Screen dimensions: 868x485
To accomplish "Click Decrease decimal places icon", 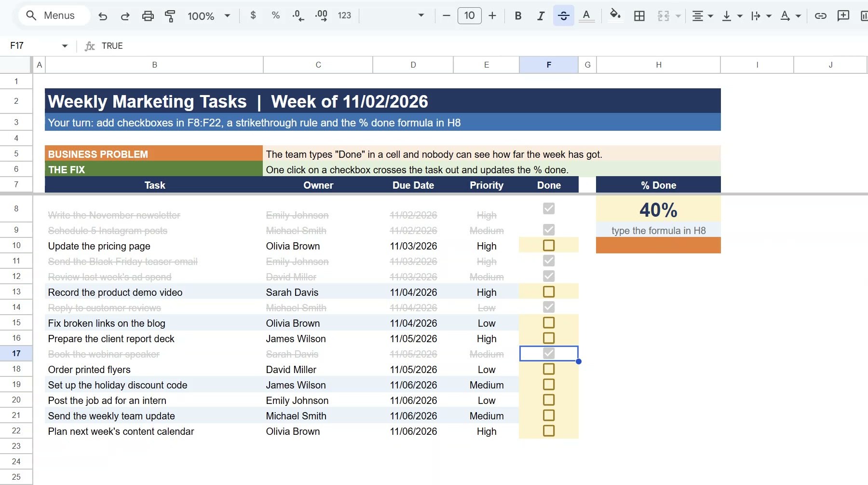I will point(298,15).
